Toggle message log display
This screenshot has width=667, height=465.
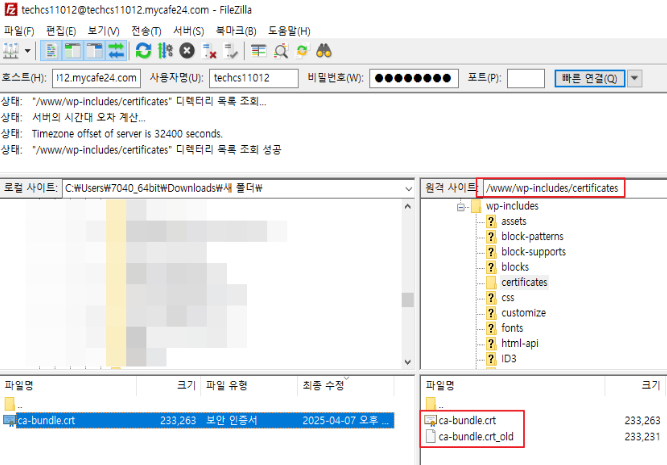tap(51, 51)
